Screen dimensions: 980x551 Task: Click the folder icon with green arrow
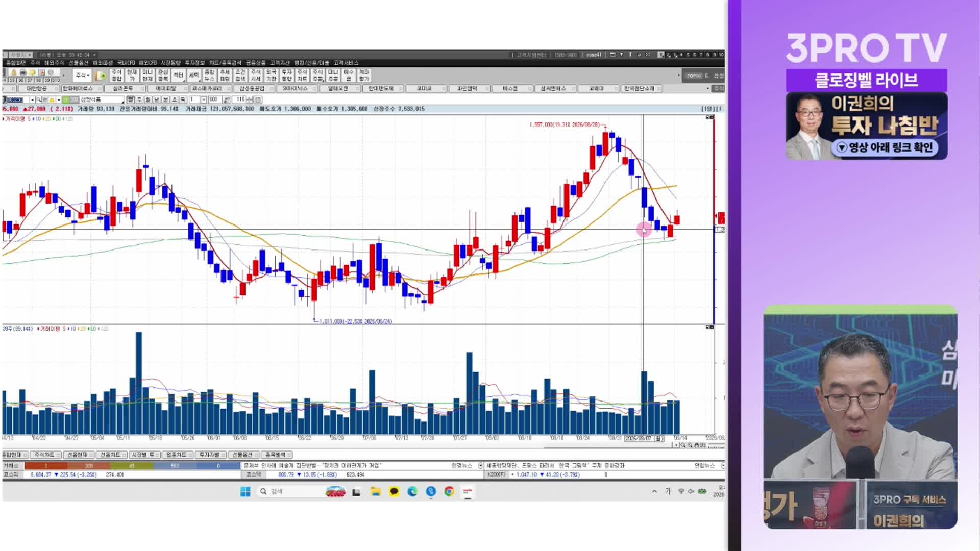pos(101,76)
